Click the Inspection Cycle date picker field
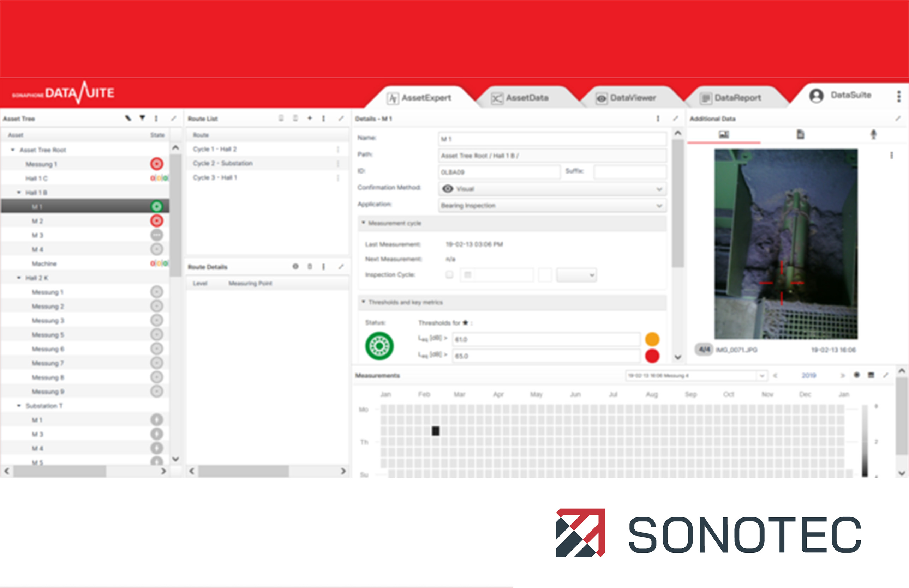The image size is (909, 588). 497,275
